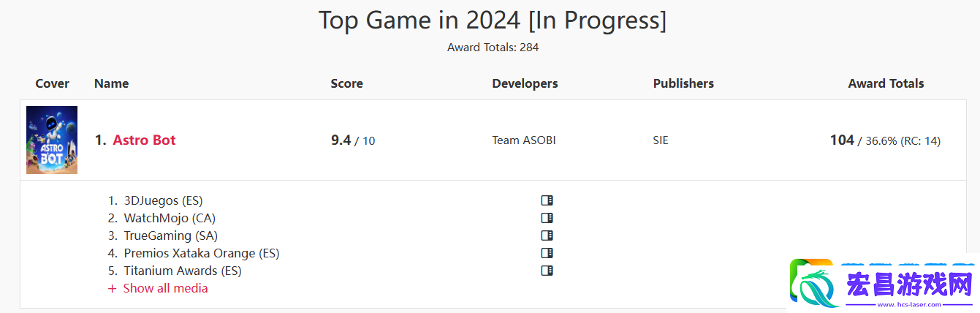Image resolution: width=980 pixels, height=313 pixels.
Task: Expand Show all media list
Action: pos(158,288)
